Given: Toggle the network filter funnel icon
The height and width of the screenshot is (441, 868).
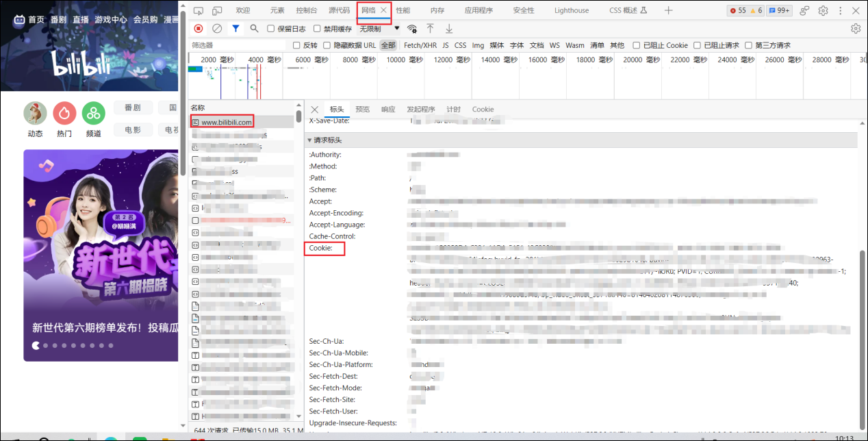Looking at the screenshot, I should pyautogui.click(x=235, y=29).
